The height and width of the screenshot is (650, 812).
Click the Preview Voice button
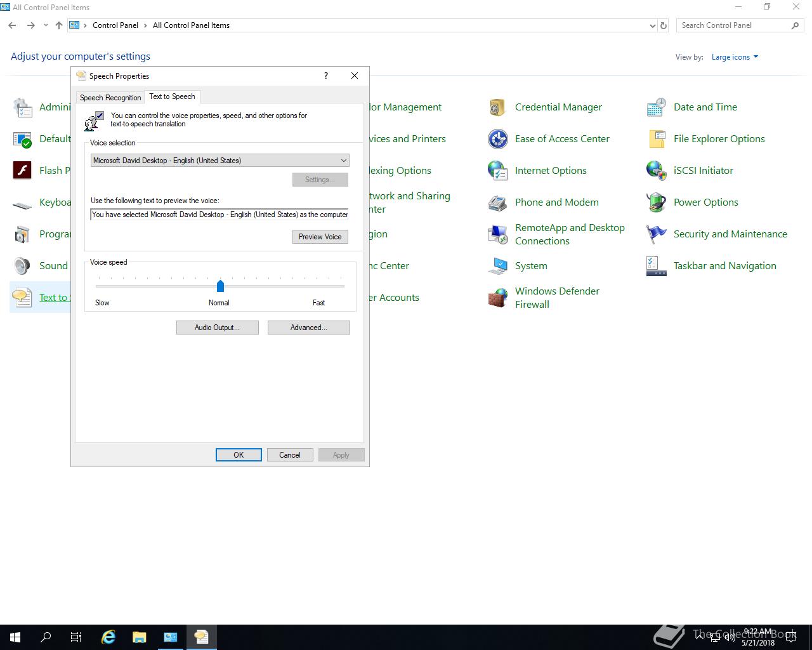tap(320, 237)
